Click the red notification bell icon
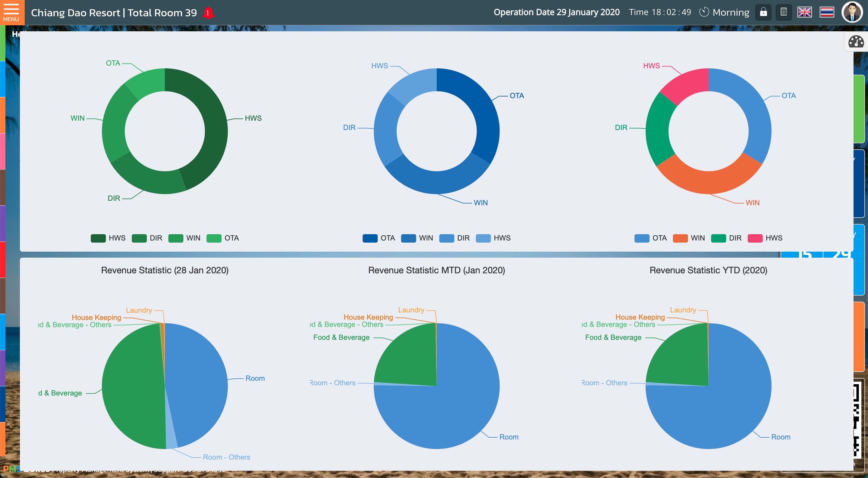 click(x=208, y=13)
